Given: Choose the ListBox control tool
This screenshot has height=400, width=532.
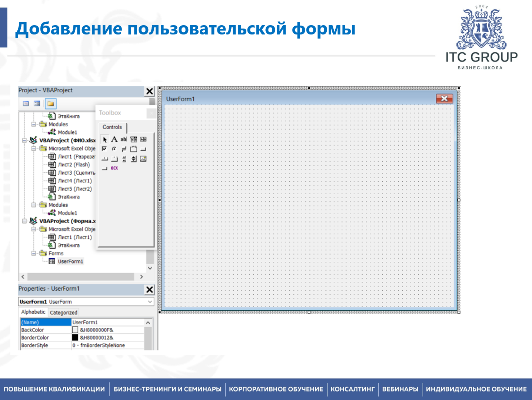Looking at the screenshot, I should [143, 139].
